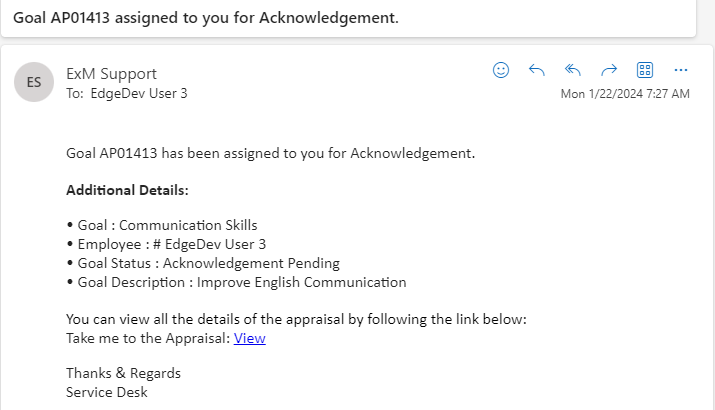
Task: Click the Service Desk signature
Action: (106, 392)
